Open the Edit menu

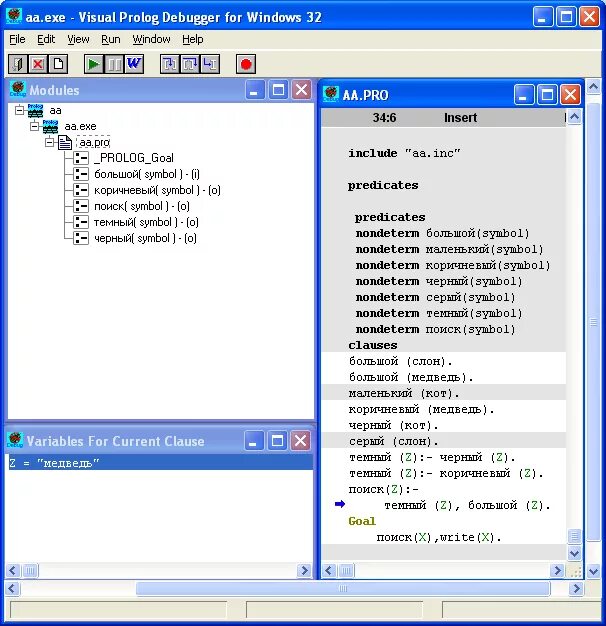[46, 39]
